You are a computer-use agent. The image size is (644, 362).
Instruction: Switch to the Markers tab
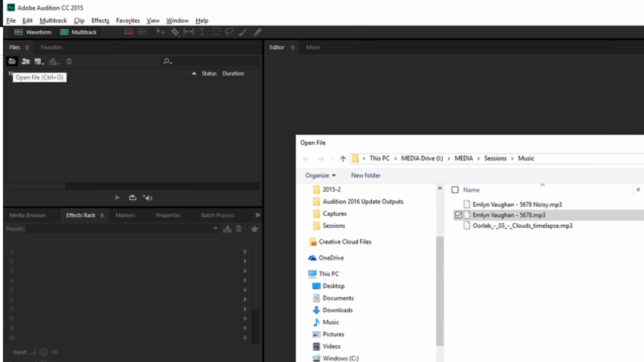[x=125, y=215]
